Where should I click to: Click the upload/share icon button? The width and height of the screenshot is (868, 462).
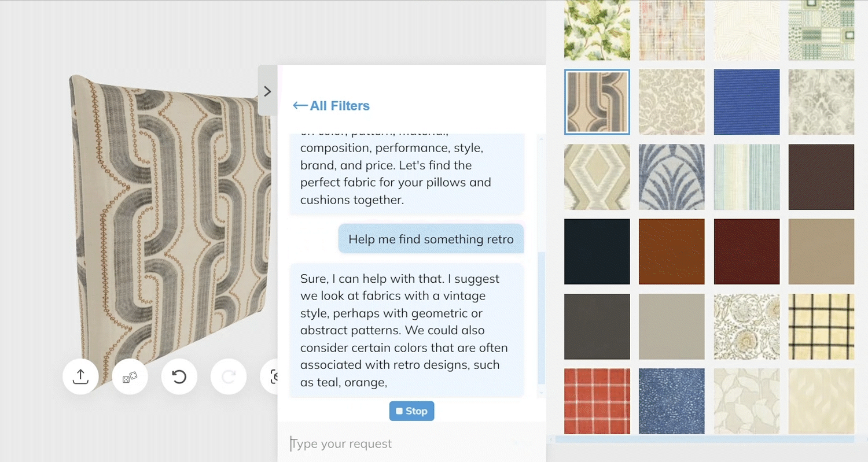pyautogui.click(x=80, y=376)
